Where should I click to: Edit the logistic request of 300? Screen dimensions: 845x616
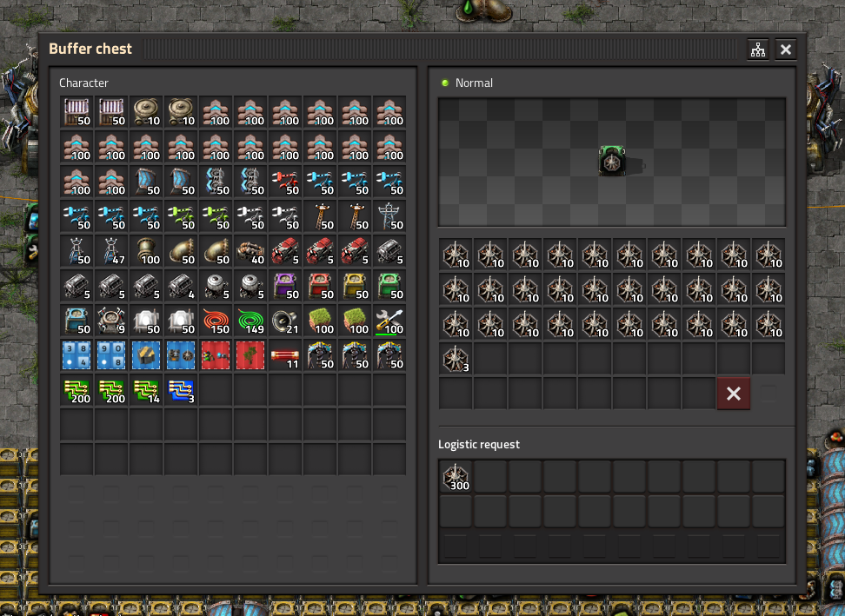coord(456,477)
